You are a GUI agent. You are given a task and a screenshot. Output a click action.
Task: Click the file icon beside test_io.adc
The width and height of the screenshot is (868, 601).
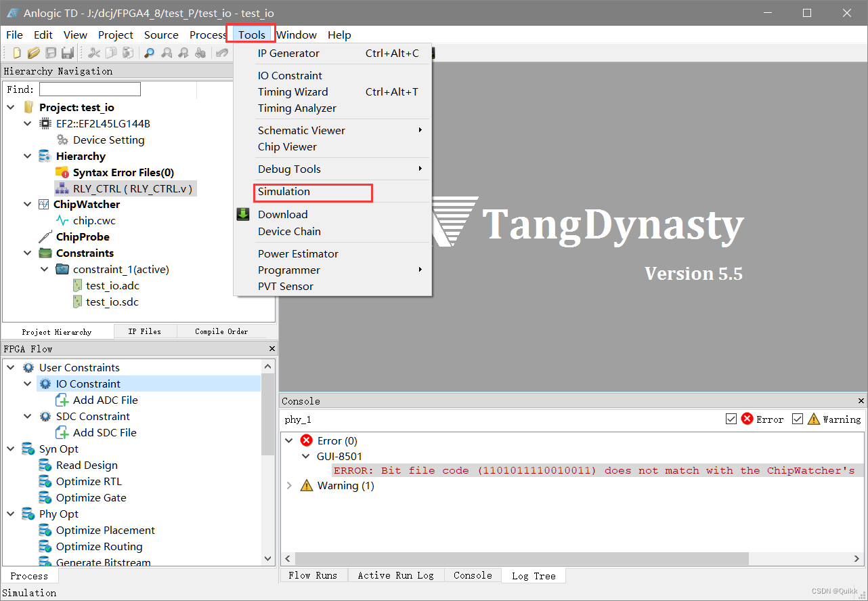(77, 285)
